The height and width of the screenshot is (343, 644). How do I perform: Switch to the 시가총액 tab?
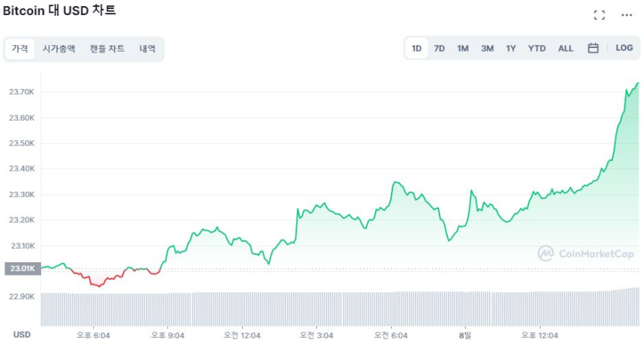tap(58, 49)
